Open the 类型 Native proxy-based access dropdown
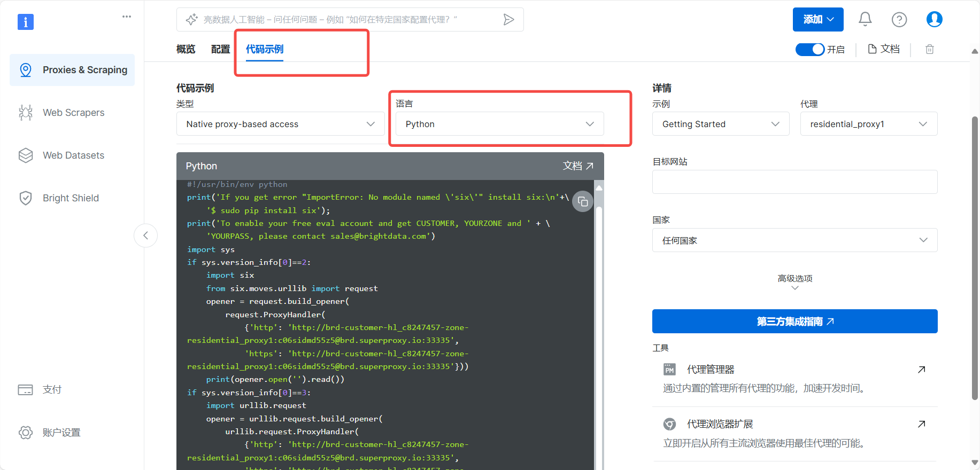Viewport: 980px width, 470px height. point(281,124)
